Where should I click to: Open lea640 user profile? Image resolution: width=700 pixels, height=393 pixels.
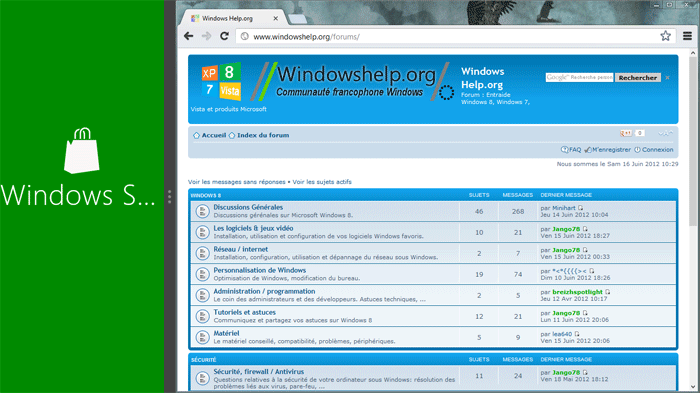pos(562,334)
